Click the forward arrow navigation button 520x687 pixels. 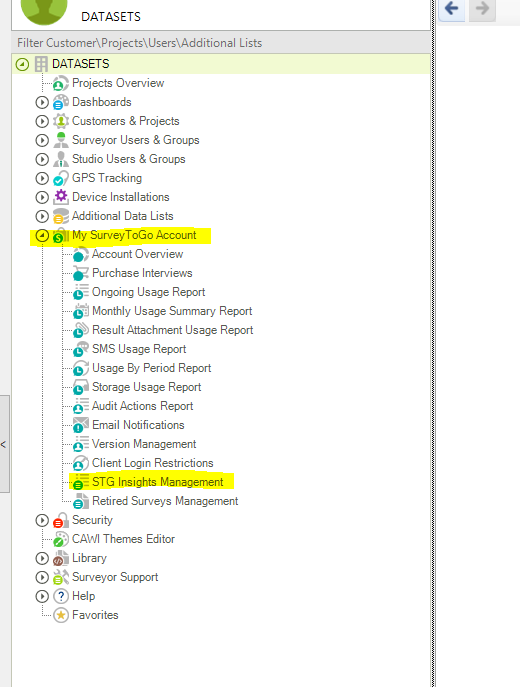click(482, 8)
